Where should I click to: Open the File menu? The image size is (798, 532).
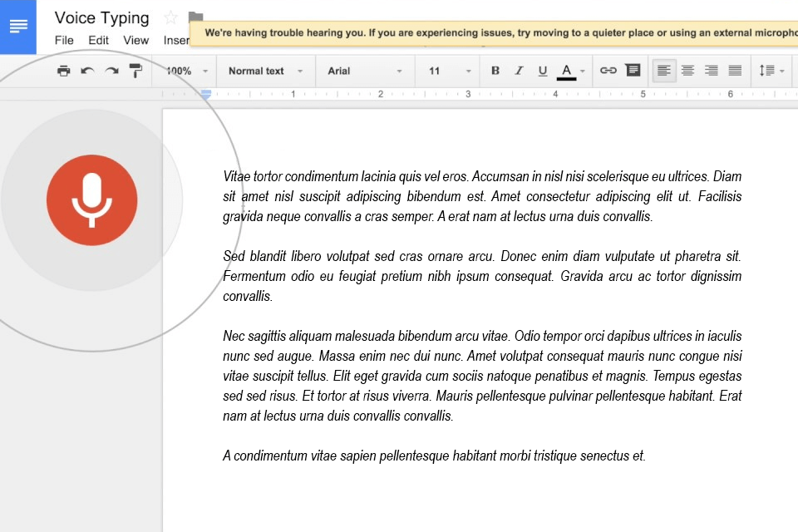[x=63, y=39]
